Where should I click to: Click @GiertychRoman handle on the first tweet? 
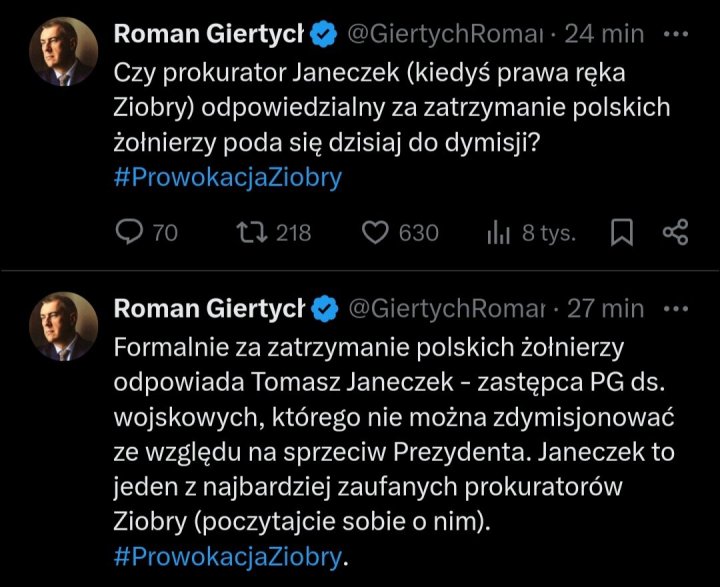pos(445,34)
